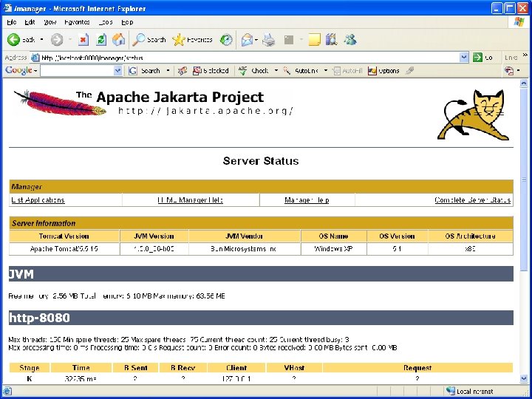Click the Apache feather logo
The height and width of the screenshot is (399, 532).
(60, 103)
